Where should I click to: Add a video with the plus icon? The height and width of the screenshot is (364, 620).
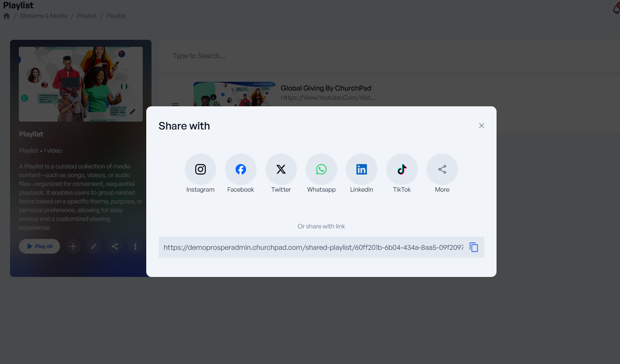tap(73, 246)
